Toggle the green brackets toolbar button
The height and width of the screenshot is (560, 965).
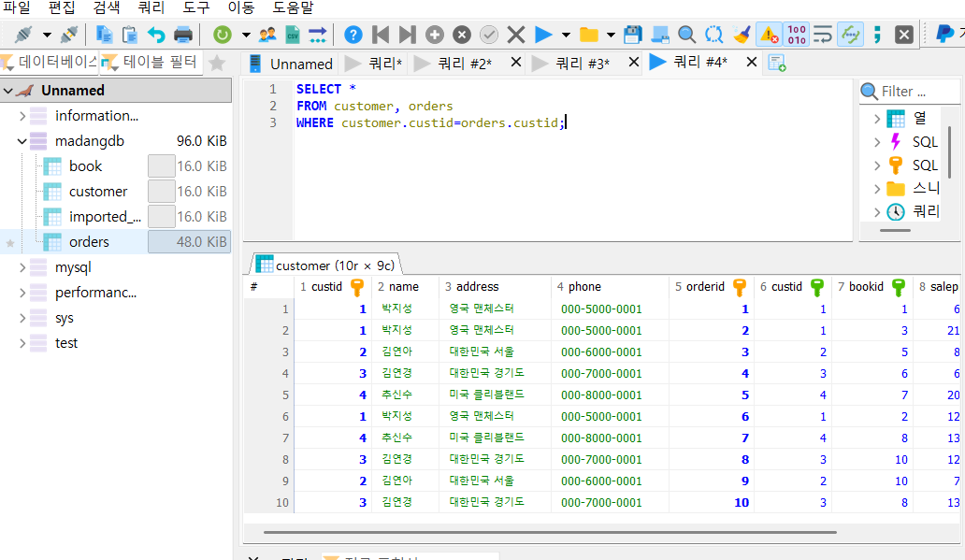pos(851,35)
